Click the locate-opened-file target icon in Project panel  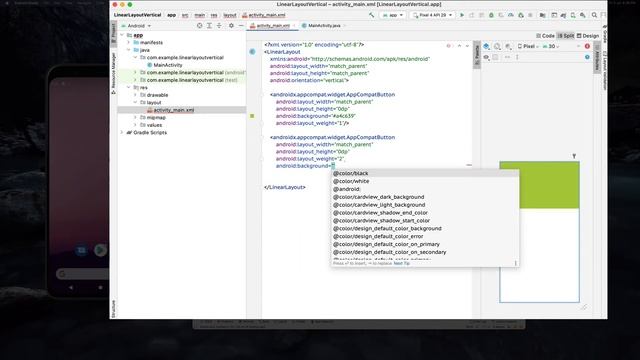200,26
